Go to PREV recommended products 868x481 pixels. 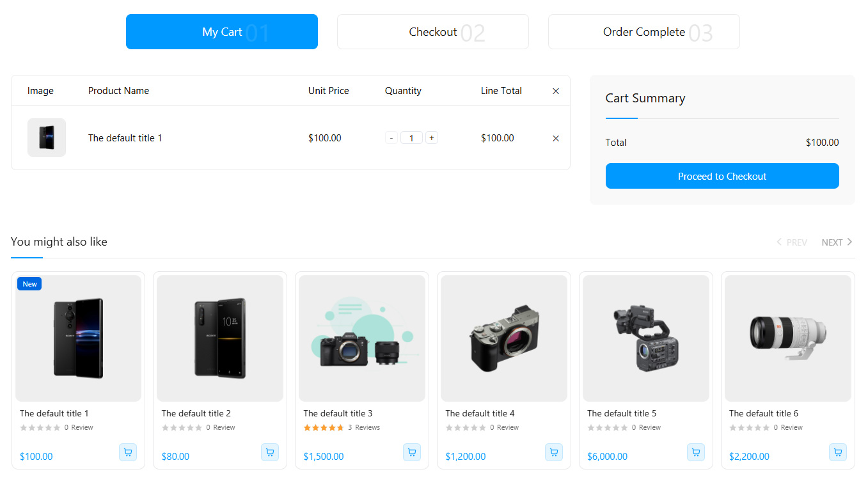pyautogui.click(x=792, y=242)
